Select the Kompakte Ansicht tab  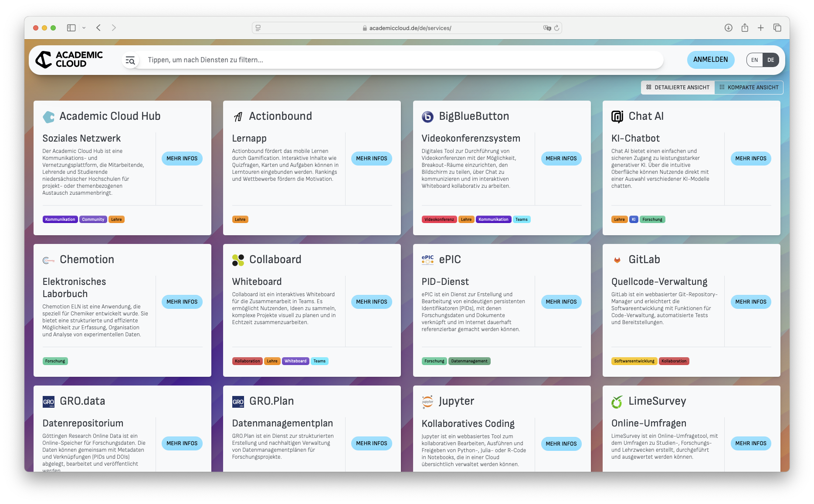coord(749,88)
